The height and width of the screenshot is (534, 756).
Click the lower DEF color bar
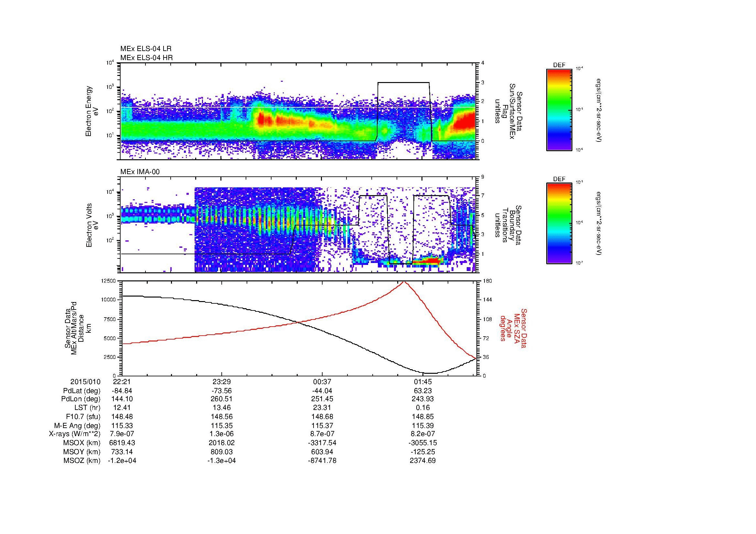[x=559, y=224]
